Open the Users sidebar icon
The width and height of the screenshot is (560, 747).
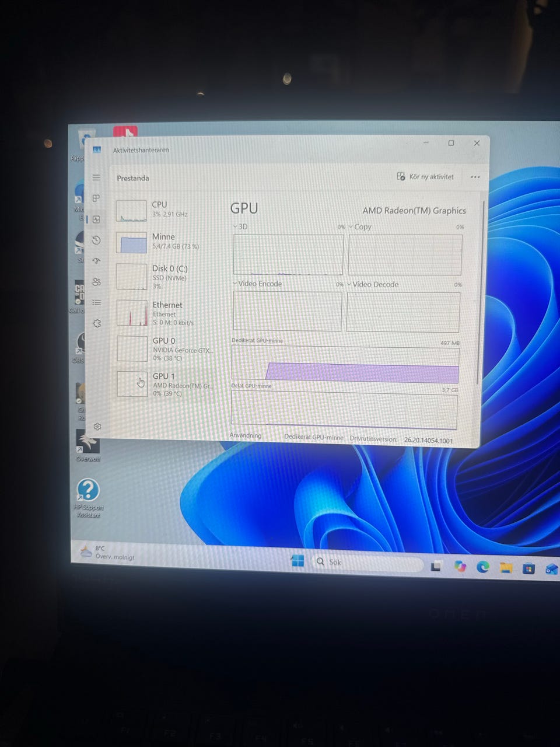point(97,281)
